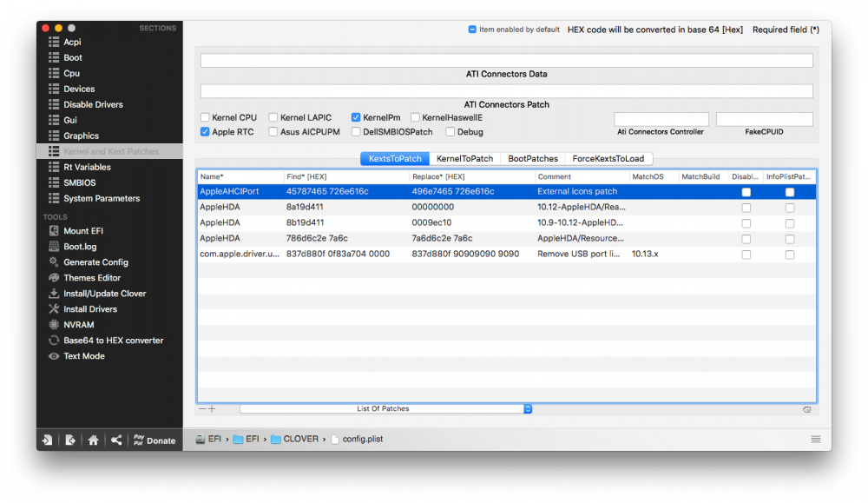Click the CLOVER folder in the path
The width and height of the screenshot is (868, 503).
pyautogui.click(x=294, y=439)
